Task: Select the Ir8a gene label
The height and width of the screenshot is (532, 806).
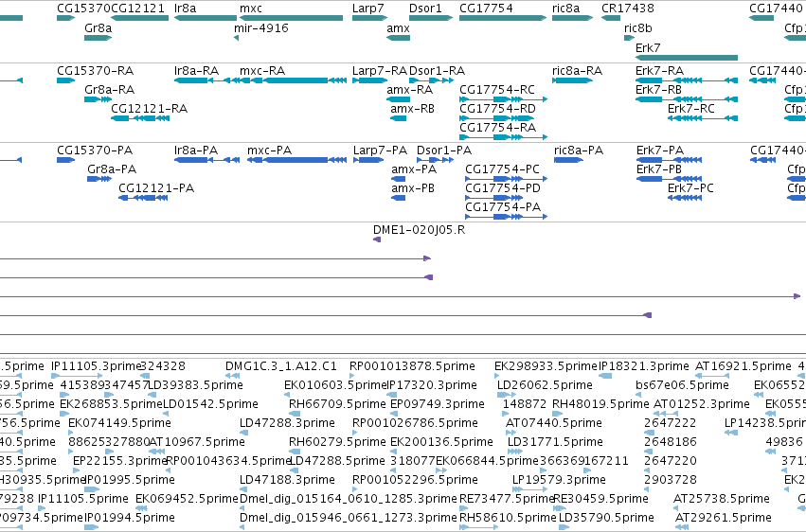Action: pyautogui.click(x=185, y=9)
